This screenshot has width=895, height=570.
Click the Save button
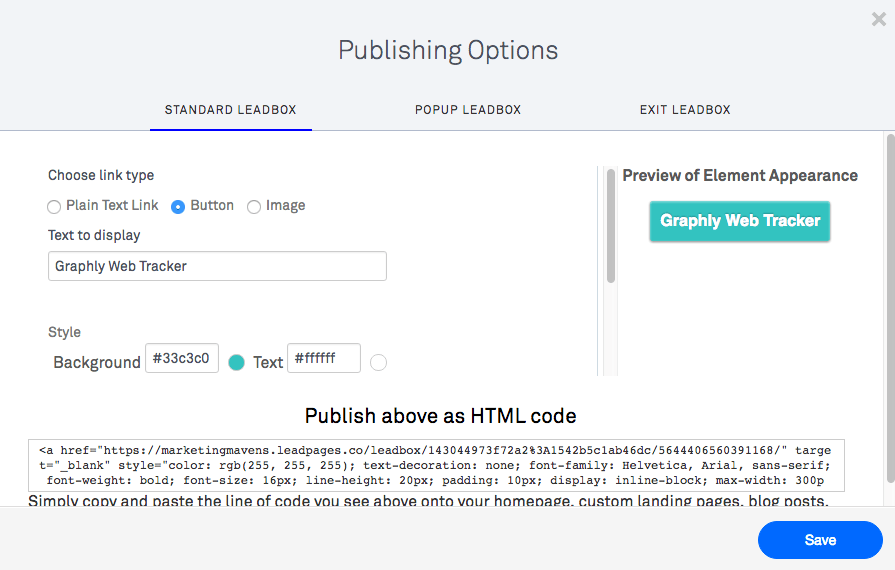(820, 540)
